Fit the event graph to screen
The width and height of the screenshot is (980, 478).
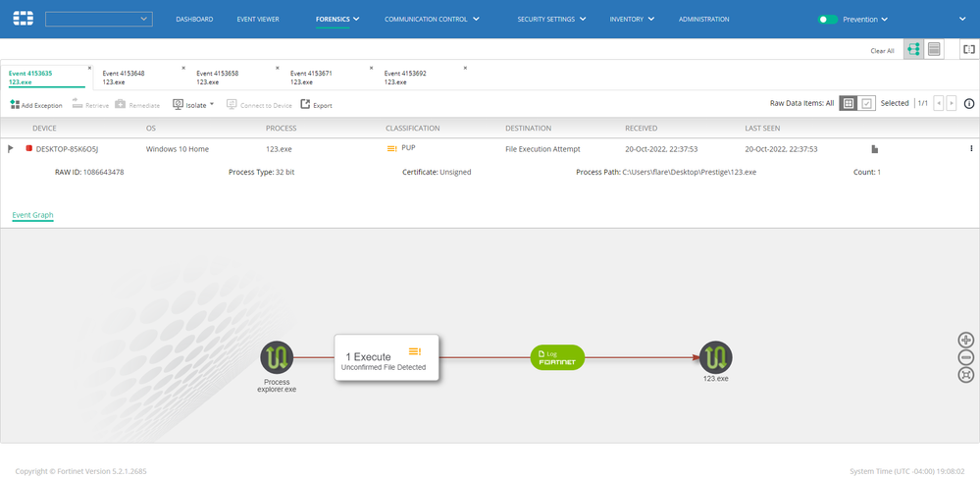pyautogui.click(x=965, y=375)
